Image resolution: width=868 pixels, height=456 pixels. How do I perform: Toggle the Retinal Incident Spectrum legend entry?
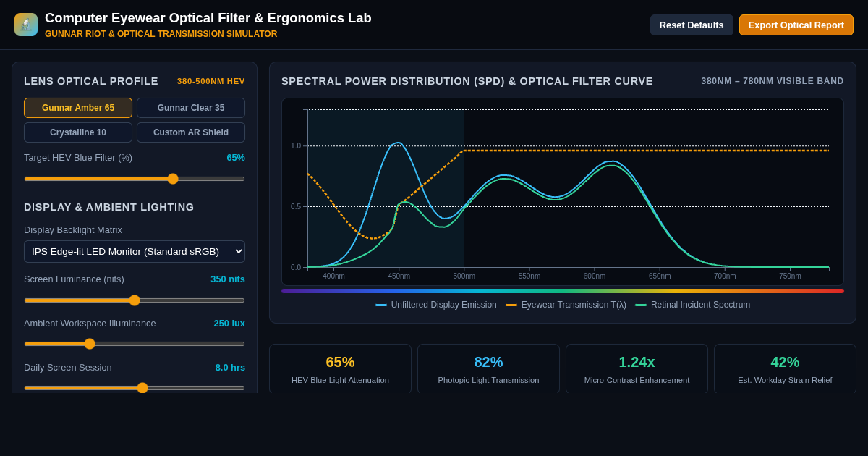click(692, 305)
